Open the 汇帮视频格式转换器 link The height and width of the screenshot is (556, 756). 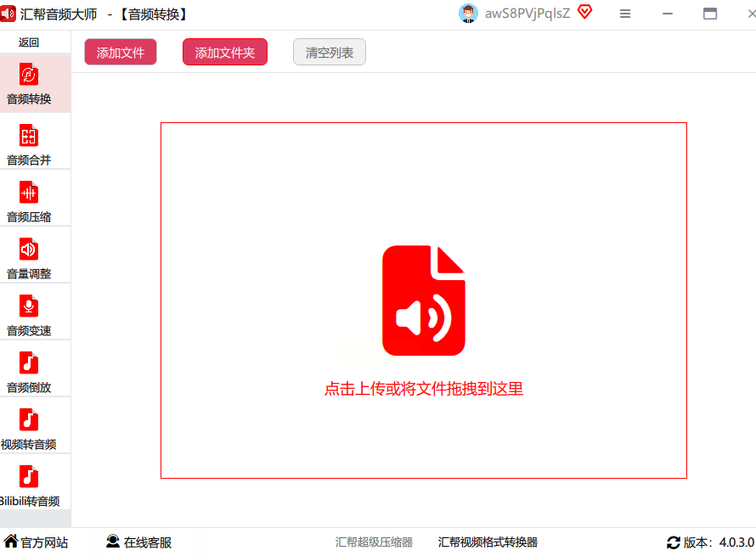488,542
